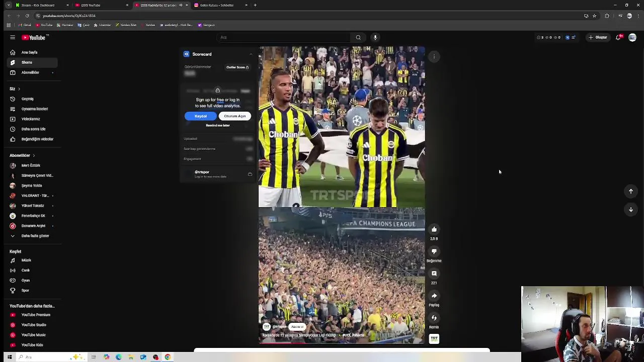Share the short via Paylaş
This screenshot has width=644, height=362.
[434, 296]
